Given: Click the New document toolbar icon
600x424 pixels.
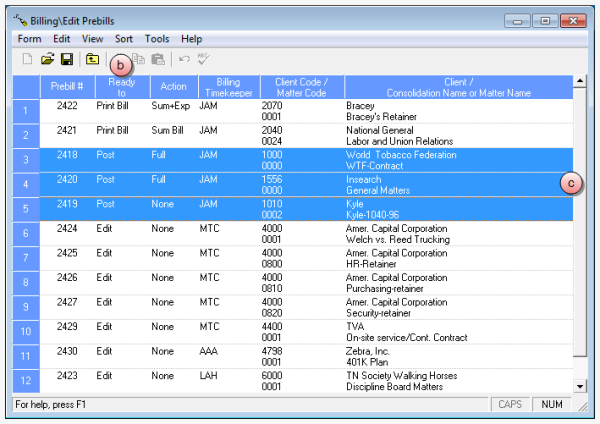Looking at the screenshot, I should pos(27,60).
